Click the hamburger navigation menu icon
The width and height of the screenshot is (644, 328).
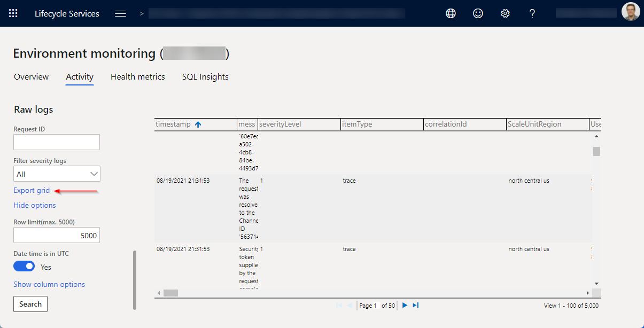tap(121, 13)
